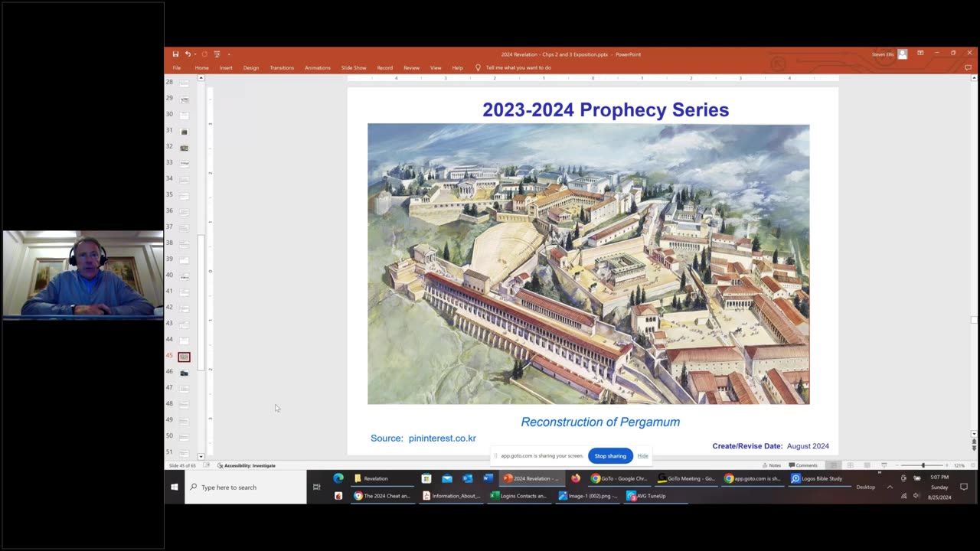
Task: Click the spell check icon in status bar
Action: tap(207, 465)
